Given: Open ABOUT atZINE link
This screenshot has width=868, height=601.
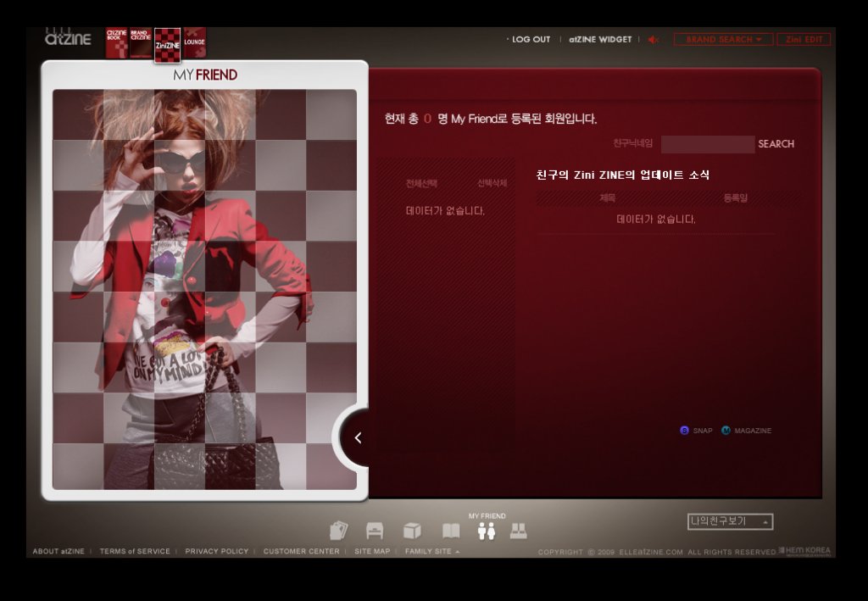Looking at the screenshot, I should pyautogui.click(x=58, y=551).
